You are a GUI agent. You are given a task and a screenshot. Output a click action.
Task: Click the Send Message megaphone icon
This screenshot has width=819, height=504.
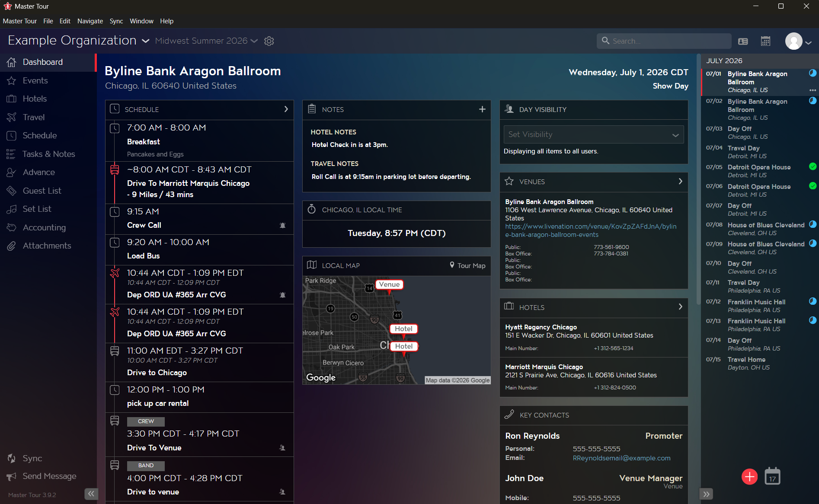(x=12, y=476)
